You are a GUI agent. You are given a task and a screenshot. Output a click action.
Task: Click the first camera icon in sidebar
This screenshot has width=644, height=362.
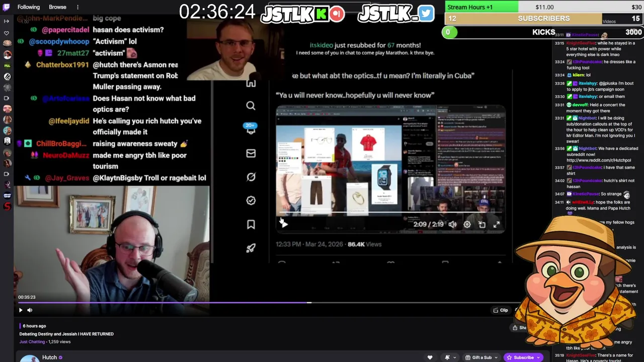(7, 98)
